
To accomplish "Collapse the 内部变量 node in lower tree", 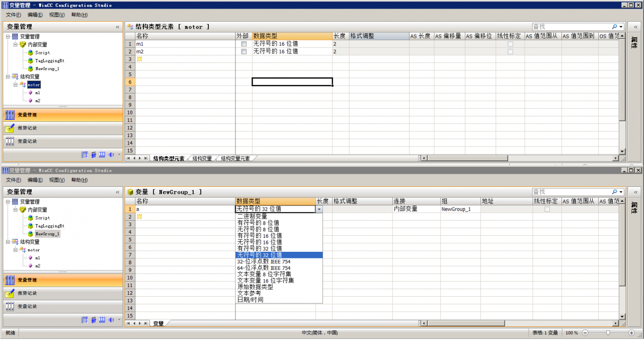I will (16, 210).
